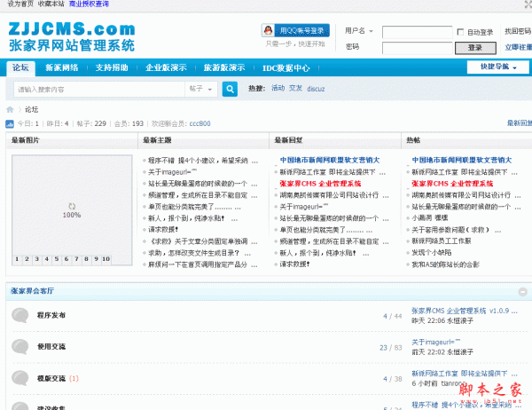Click the 登录 login button
Viewport: 532px width, 410px height.
(475, 48)
